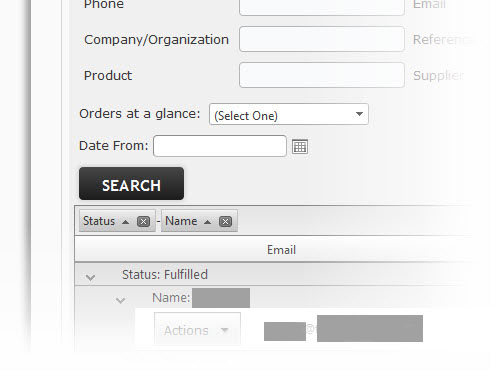Remove the Status grouping chip
Viewport: 494px width, 372px height.
143,221
